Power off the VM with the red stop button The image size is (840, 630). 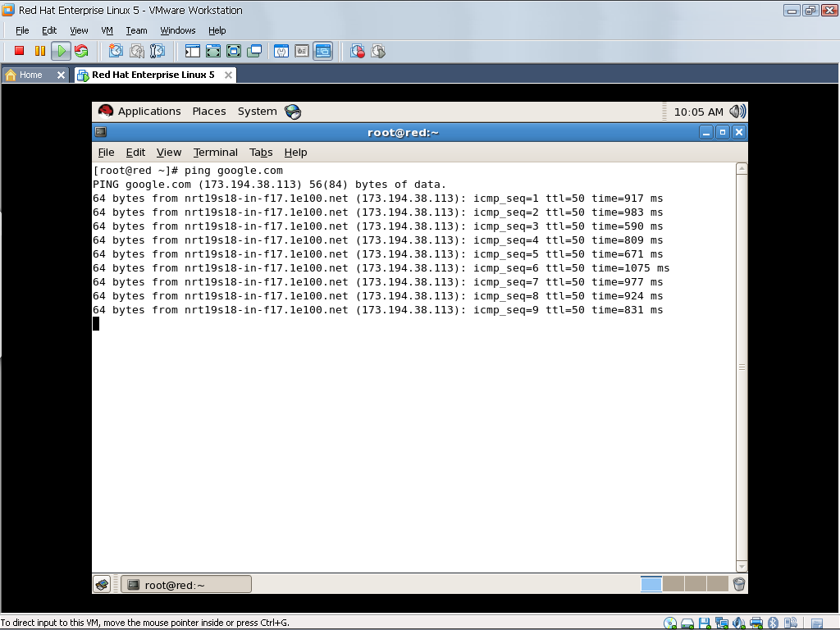(20, 51)
